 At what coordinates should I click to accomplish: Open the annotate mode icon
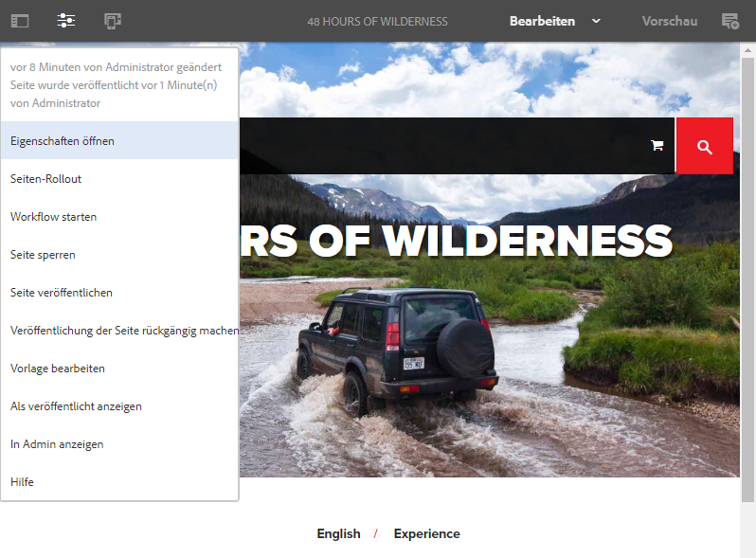[730, 21]
